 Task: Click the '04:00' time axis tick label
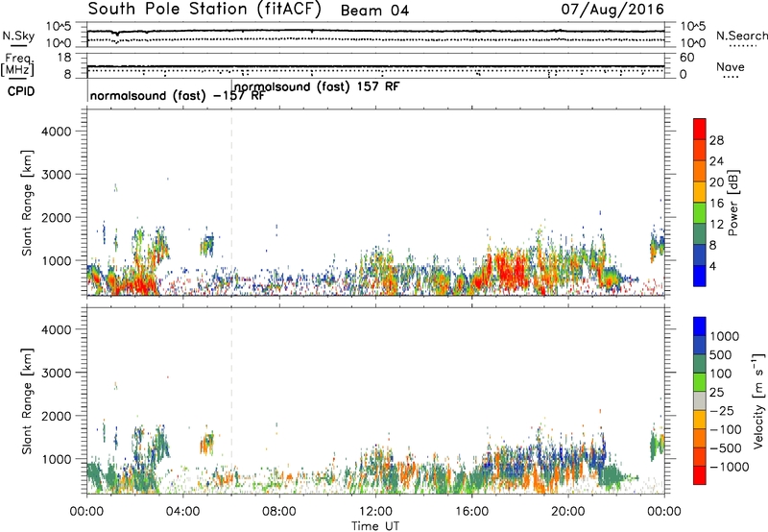[x=182, y=512]
